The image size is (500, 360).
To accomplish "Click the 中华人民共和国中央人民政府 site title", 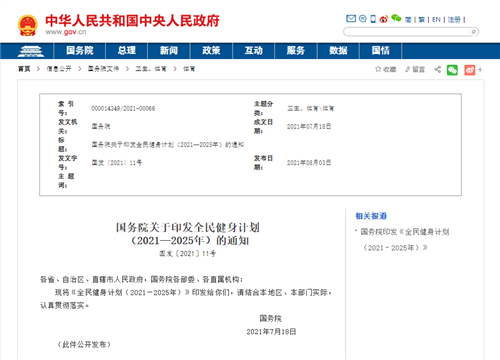I will point(132,21).
